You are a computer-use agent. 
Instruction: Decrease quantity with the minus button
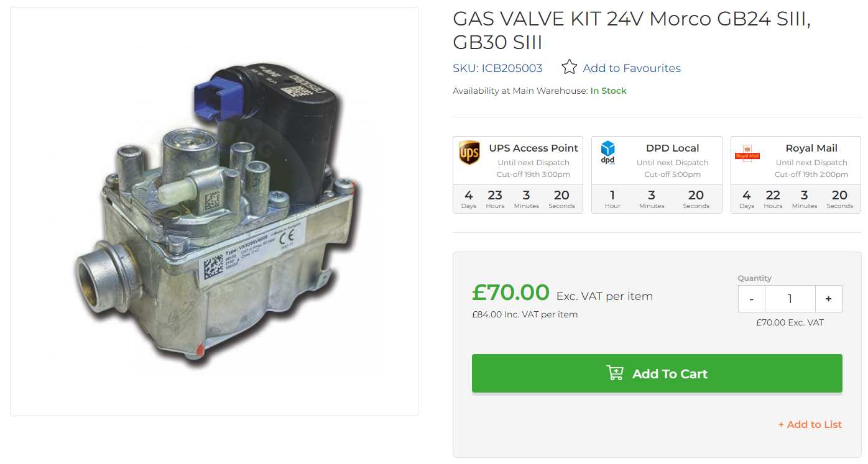coord(752,299)
